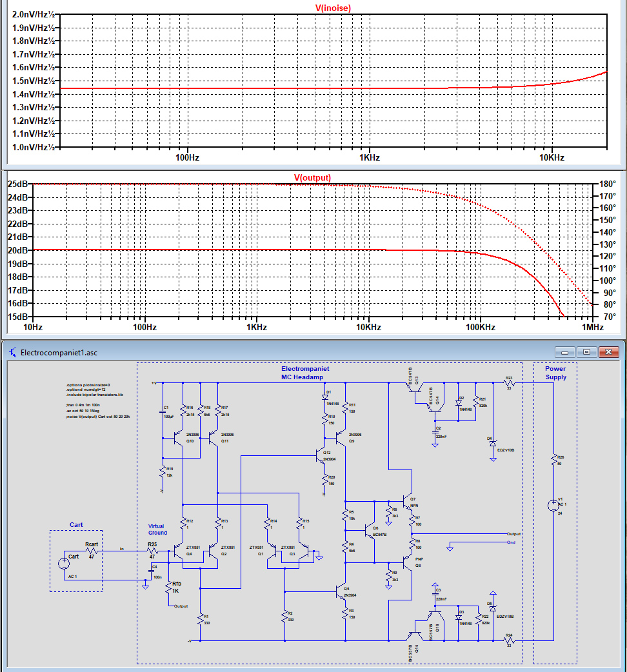Viewport: 627px width, 672px height.
Task: Click the Output net label at right
Action: coord(513,534)
